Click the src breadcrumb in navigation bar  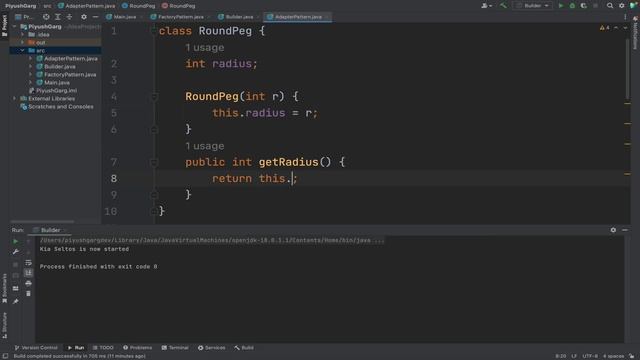47,6
